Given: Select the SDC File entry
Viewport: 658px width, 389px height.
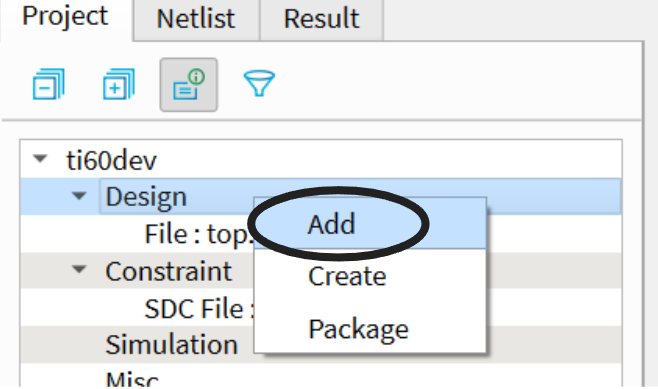Looking at the screenshot, I should [x=199, y=308].
